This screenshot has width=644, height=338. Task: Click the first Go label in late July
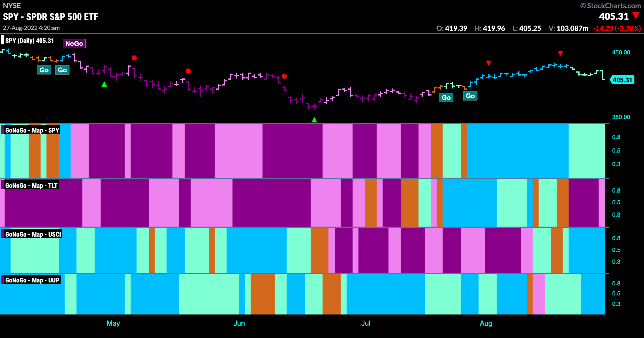coord(446,98)
